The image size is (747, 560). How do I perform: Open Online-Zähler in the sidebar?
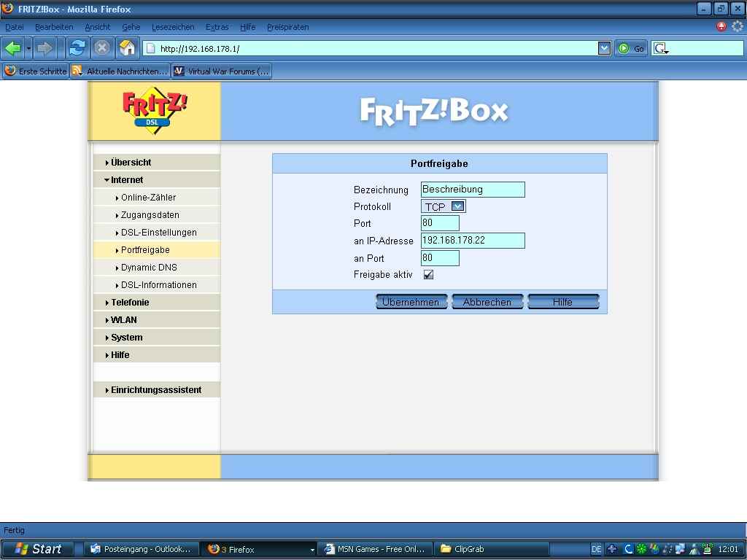tap(157, 198)
